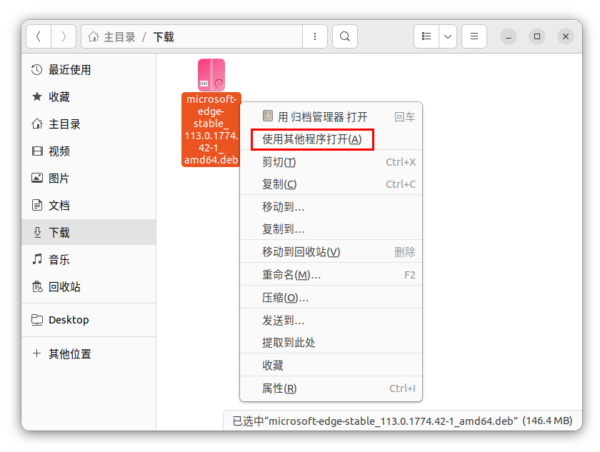Open Trash in sidebar
The image size is (600, 452).
tap(64, 286)
